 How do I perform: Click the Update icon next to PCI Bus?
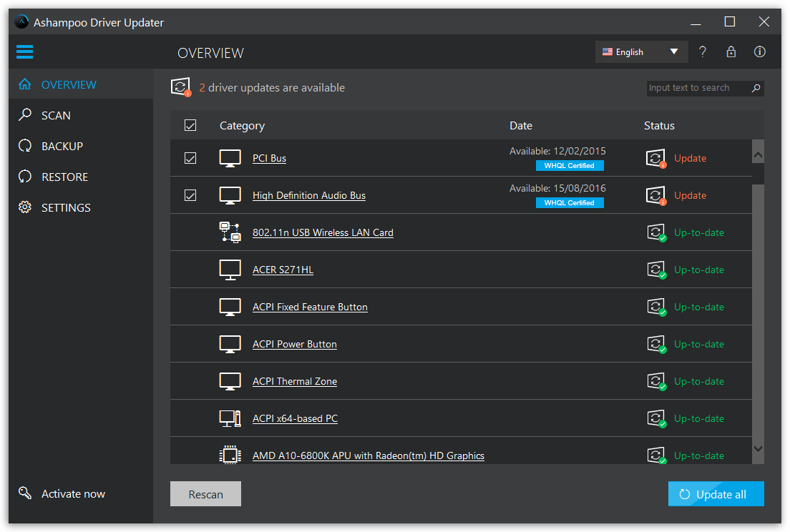point(655,158)
